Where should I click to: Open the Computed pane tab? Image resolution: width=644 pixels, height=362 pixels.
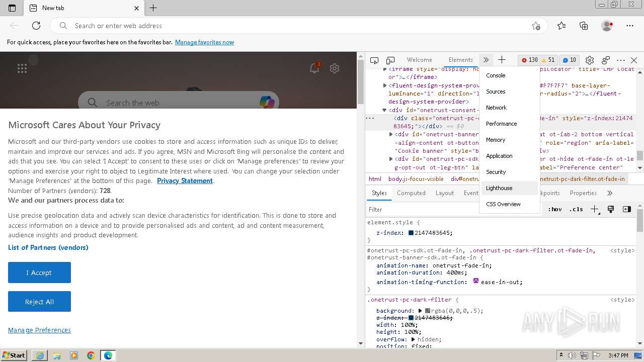[x=411, y=193]
